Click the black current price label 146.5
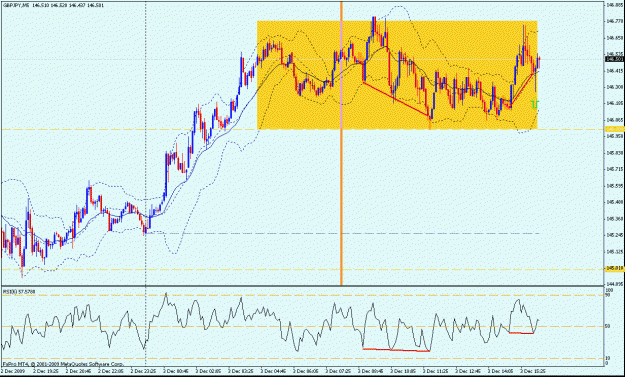 pos(614,59)
